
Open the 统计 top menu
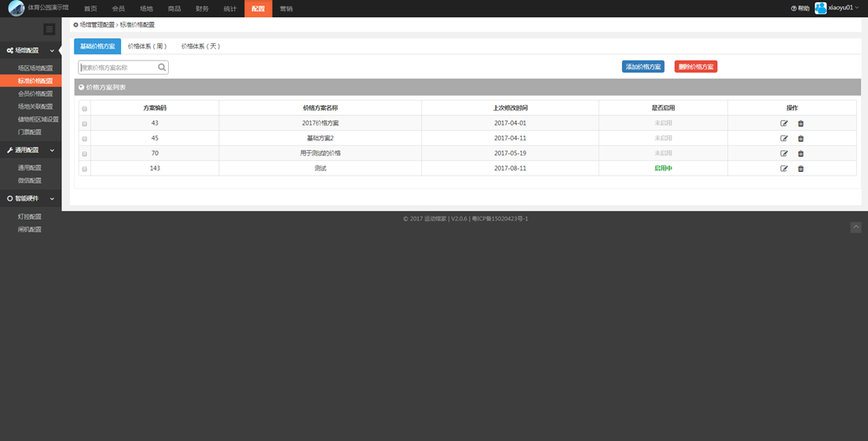click(x=230, y=9)
